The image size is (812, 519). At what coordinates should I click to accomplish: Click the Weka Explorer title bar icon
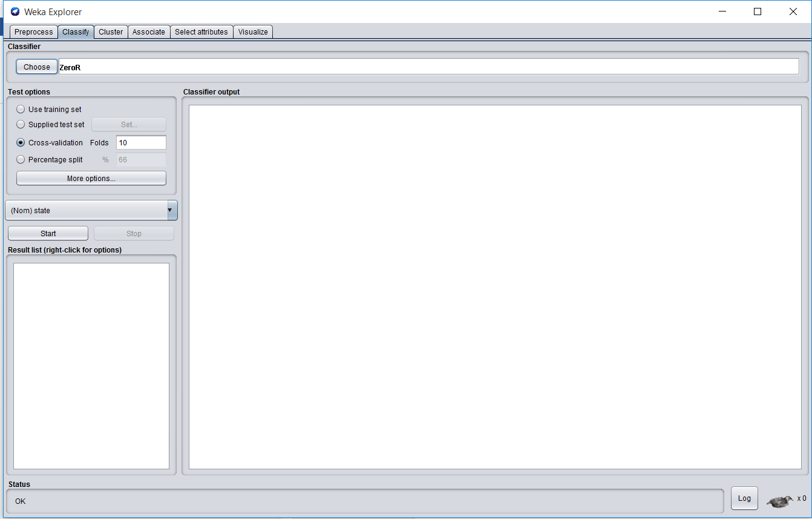[15, 12]
